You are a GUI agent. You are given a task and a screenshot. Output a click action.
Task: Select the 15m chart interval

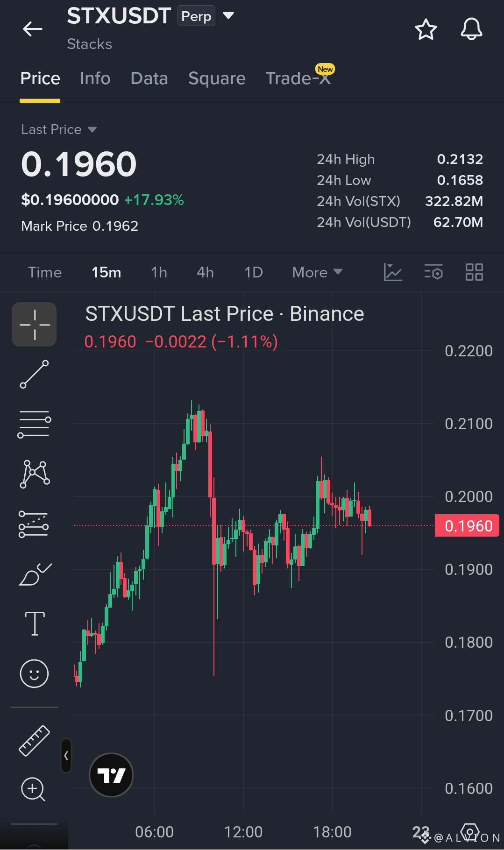[x=106, y=272]
